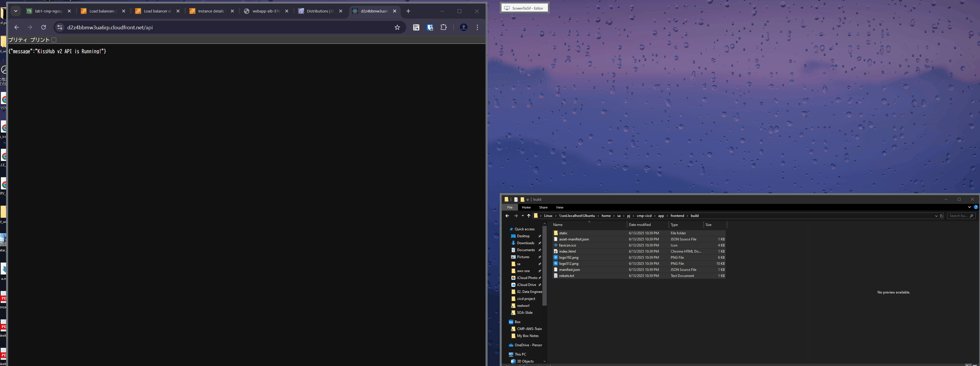Select the index.html file
The height and width of the screenshot is (366, 980).
click(567, 252)
